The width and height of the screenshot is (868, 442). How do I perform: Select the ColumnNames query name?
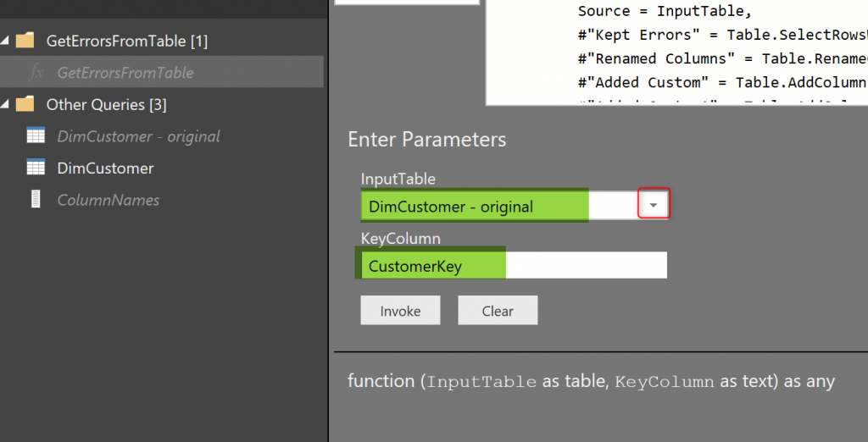pos(108,201)
